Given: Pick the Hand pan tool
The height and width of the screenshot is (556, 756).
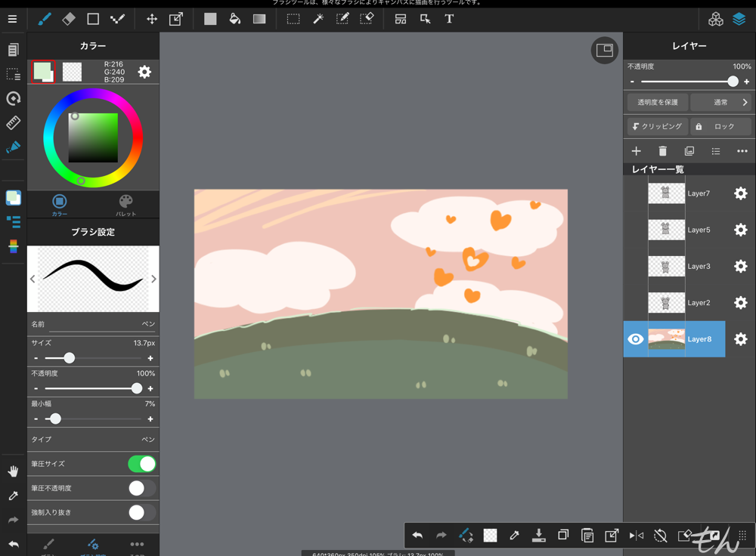Looking at the screenshot, I should [x=13, y=471].
